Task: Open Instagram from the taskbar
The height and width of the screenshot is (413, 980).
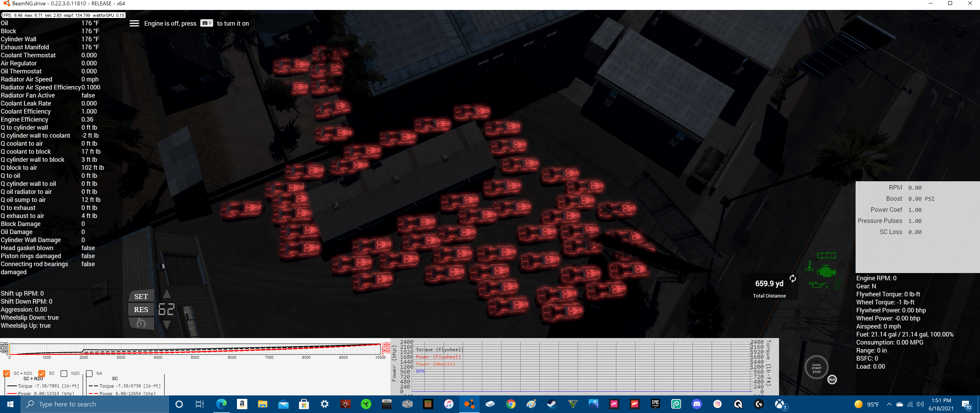Action: pyautogui.click(x=717, y=404)
